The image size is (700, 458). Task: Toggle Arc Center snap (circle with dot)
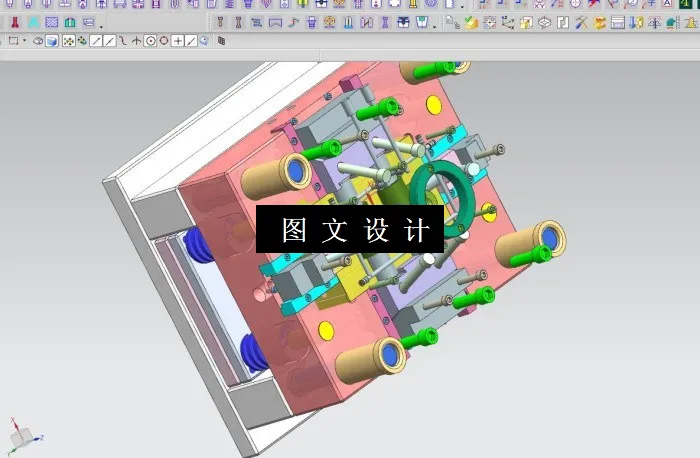pyautogui.click(x=150, y=41)
